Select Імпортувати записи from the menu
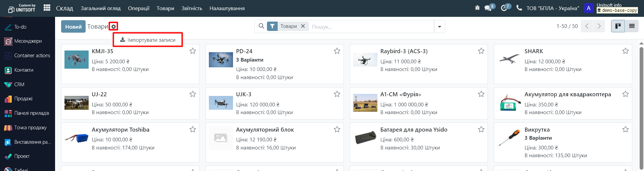 coord(148,40)
